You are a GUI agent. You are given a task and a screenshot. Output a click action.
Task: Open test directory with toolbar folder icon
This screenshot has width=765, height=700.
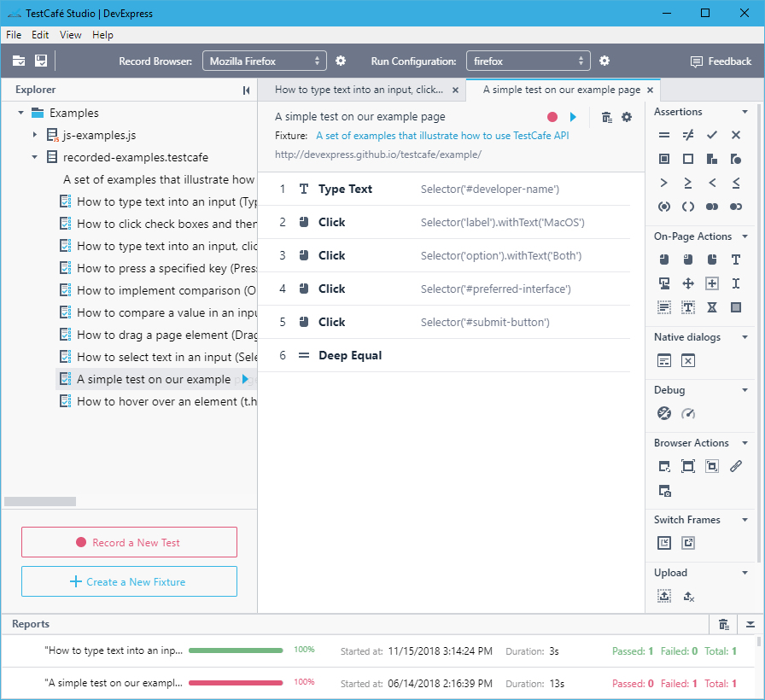(19, 61)
